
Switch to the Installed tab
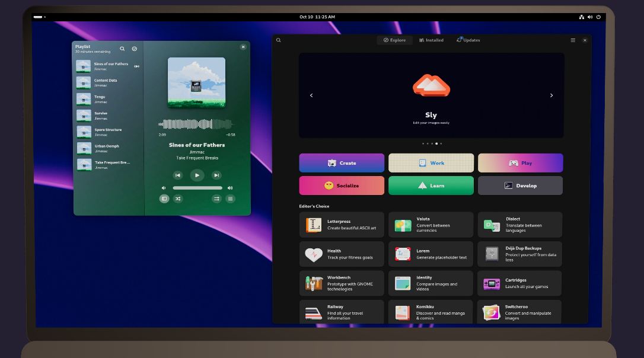point(431,40)
